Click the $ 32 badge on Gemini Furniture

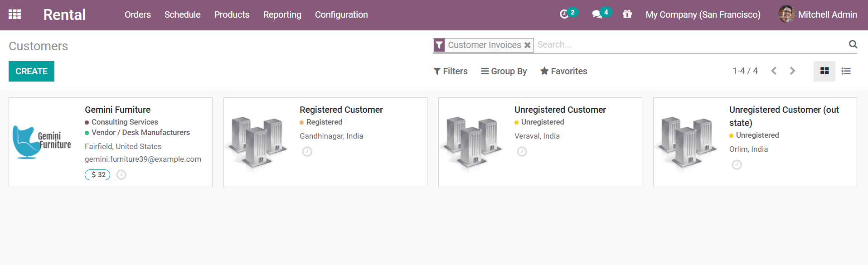coord(97,175)
